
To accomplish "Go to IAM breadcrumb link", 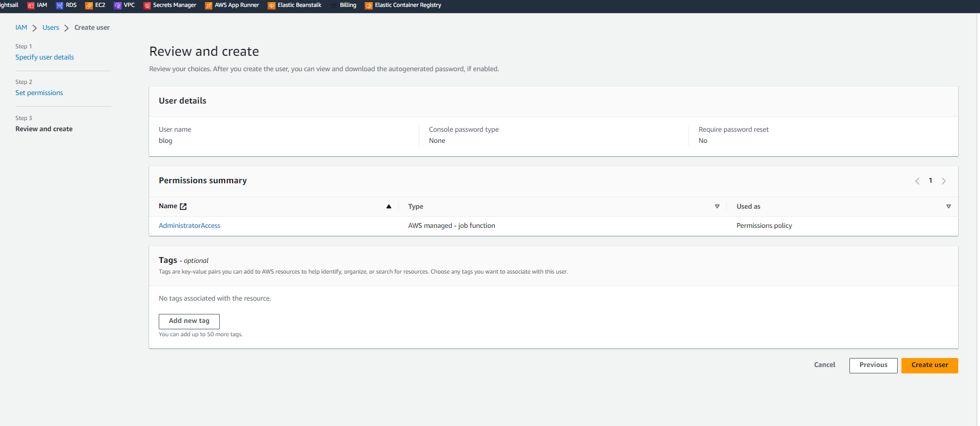I will pyautogui.click(x=21, y=28).
